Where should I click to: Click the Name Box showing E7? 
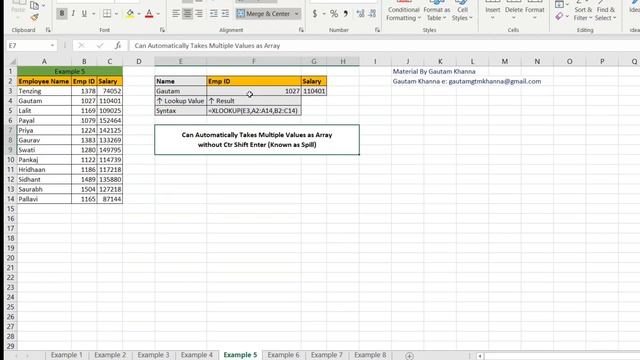pyautogui.click(x=27, y=45)
